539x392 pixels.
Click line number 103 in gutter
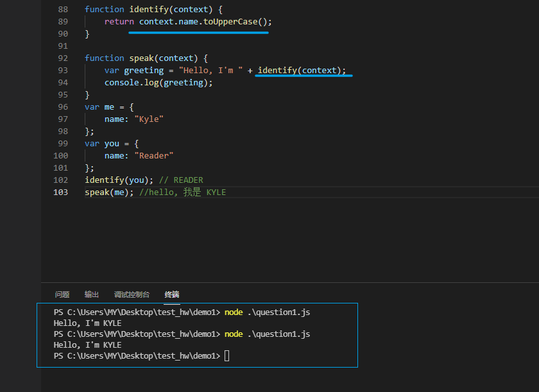60,192
